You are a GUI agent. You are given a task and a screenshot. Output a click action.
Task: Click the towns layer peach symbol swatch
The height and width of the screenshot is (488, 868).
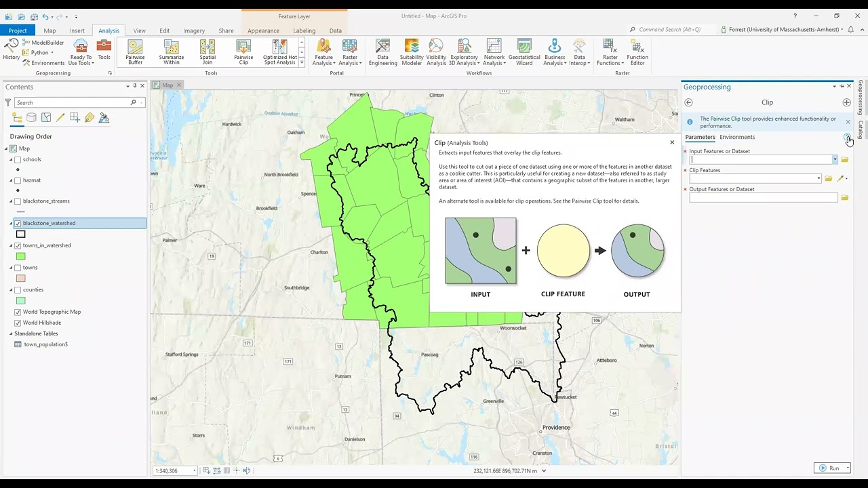tap(21, 279)
